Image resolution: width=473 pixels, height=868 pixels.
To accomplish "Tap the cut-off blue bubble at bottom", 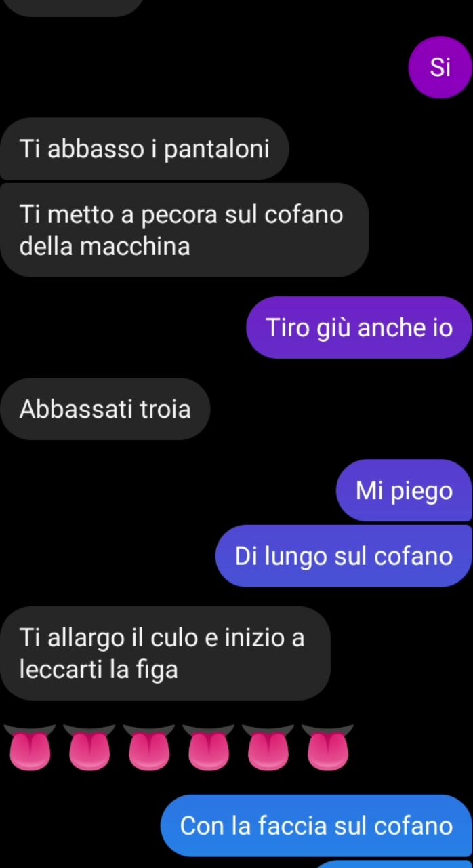I will coord(393,865).
